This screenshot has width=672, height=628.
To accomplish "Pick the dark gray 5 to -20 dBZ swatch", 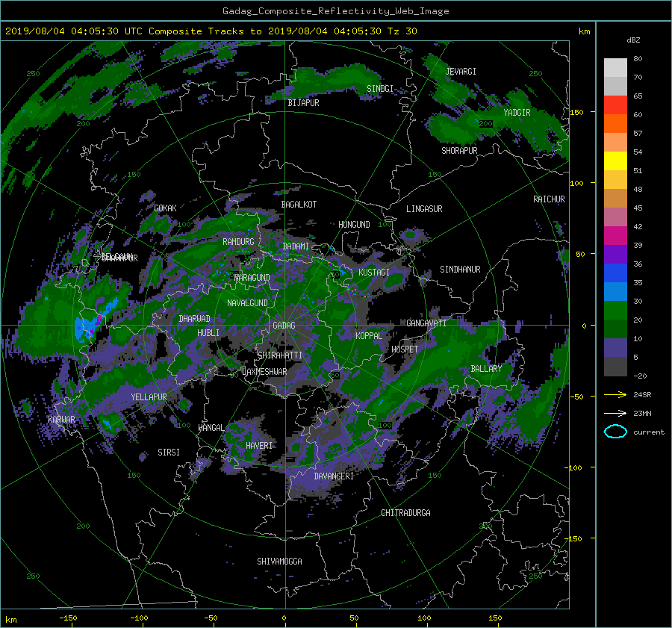I will click(615, 367).
